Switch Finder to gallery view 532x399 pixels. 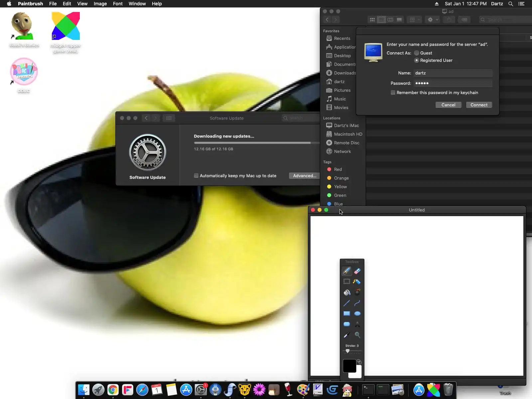[399, 20]
